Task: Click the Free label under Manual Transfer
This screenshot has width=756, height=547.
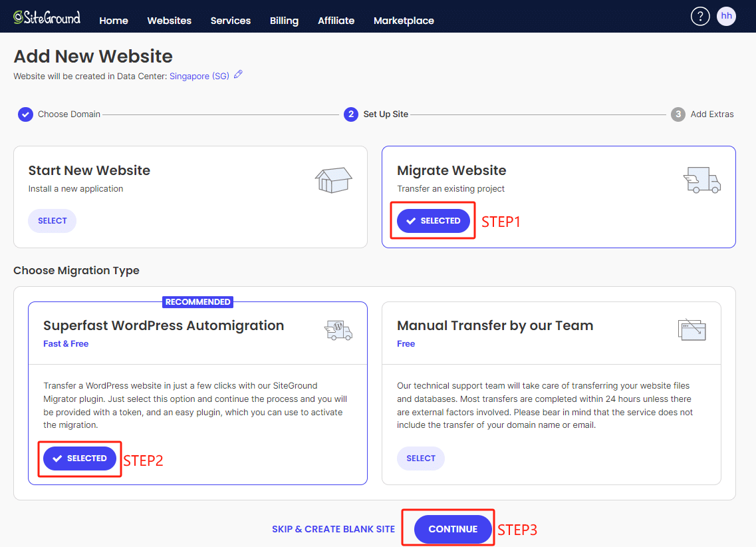Action: pyautogui.click(x=406, y=344)
